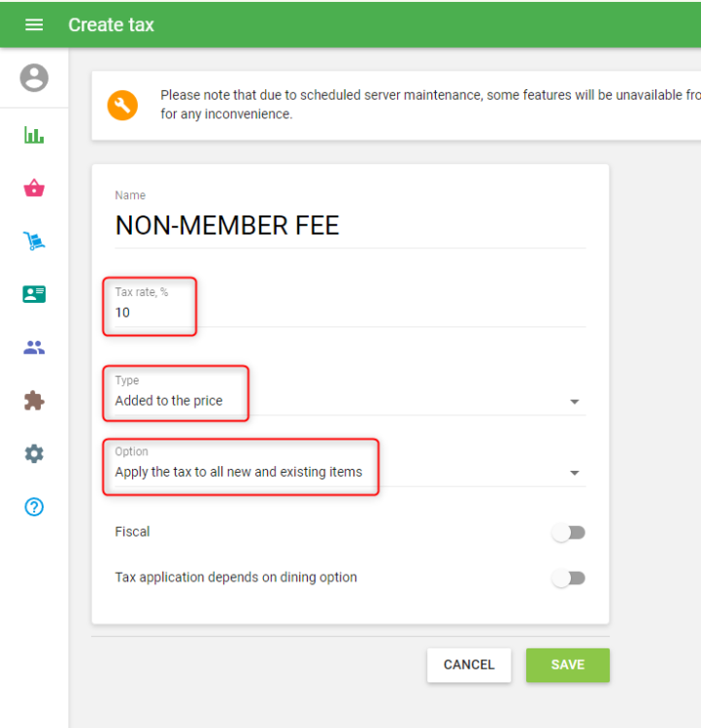Open the Employees ID card icon
This screenshot has height=728, width=701.
pos(34,294)
